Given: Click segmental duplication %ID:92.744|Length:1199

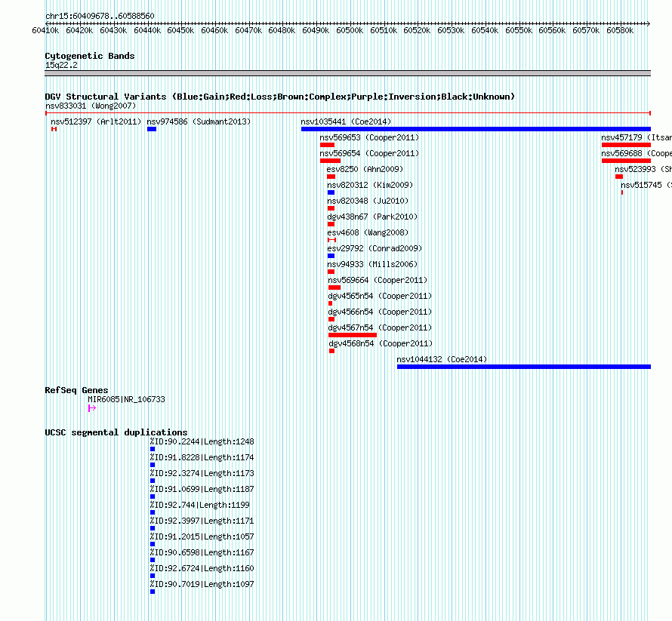Looking at the screenshot, I should pyautogui.click(x=200, y=505).
